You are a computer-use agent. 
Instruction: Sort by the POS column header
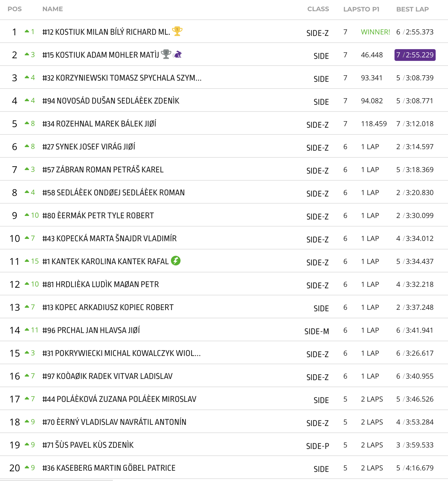pos(15,9)
